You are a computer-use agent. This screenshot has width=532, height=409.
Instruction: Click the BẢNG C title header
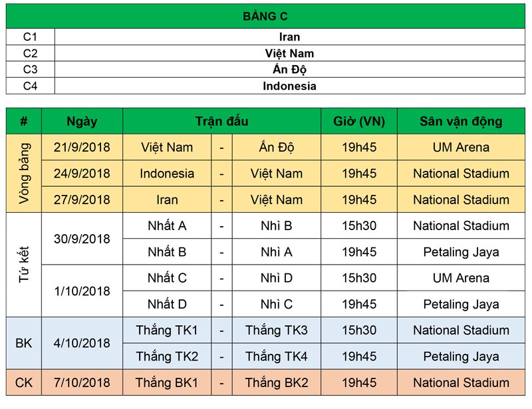click(265, 17)
